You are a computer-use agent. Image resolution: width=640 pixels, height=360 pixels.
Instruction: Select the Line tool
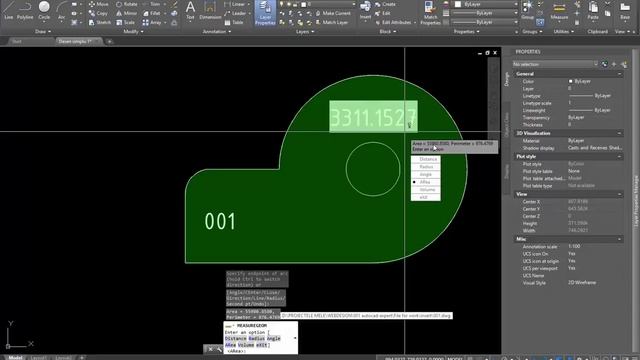pos(9,10)
